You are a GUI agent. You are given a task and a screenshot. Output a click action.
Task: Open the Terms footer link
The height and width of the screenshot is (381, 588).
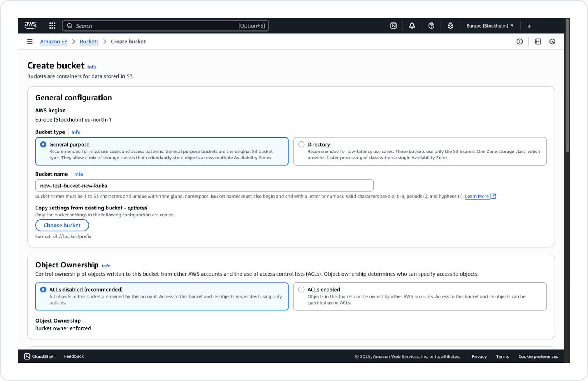502,356
